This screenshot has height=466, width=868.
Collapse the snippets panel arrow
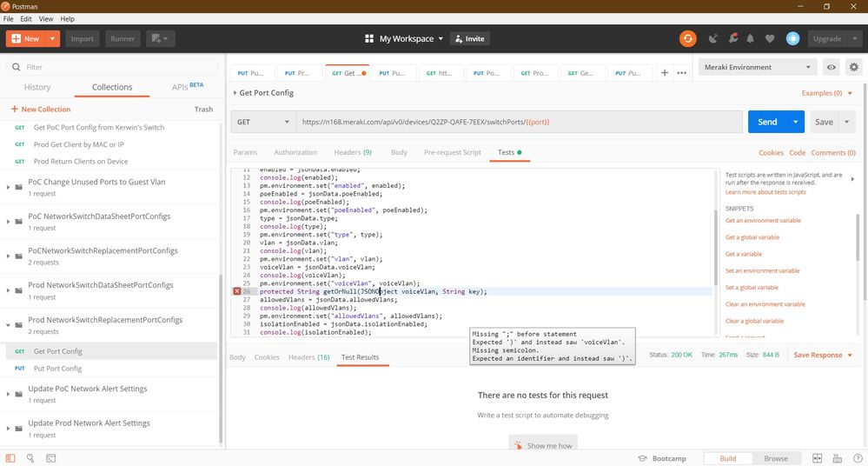[x=852, y=179]
